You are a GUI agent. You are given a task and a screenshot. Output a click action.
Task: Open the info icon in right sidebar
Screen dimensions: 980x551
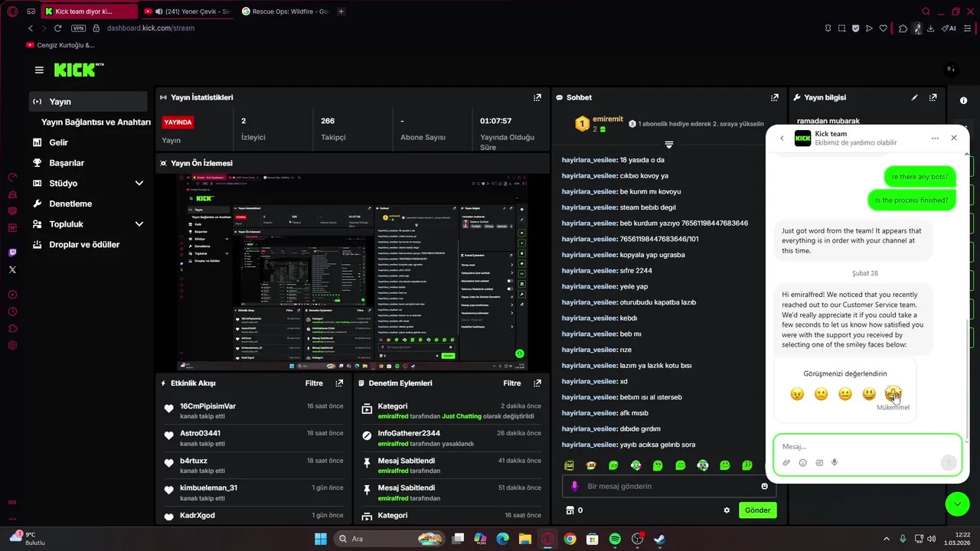pos(963,100)
